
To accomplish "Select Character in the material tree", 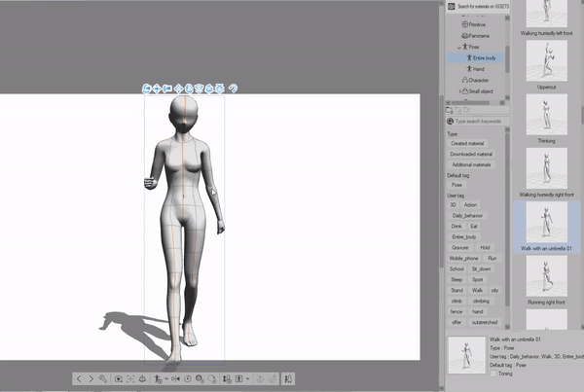I will (475, 80).
